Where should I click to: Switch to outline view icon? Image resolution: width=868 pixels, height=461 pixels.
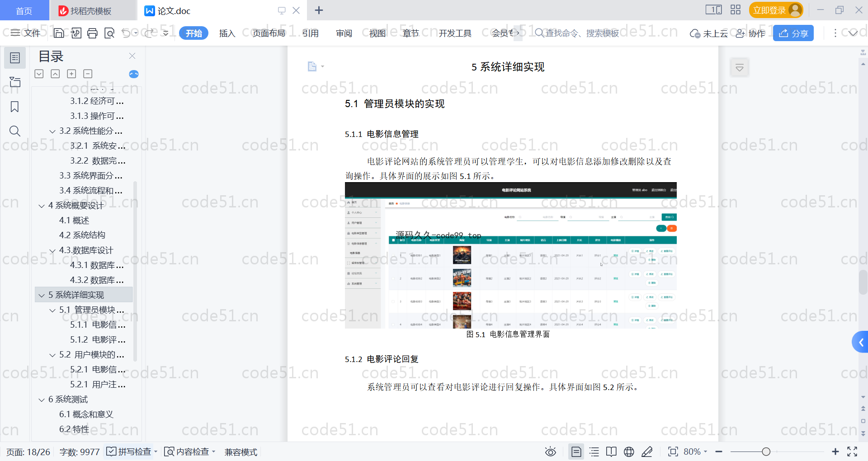pos(594,452)
